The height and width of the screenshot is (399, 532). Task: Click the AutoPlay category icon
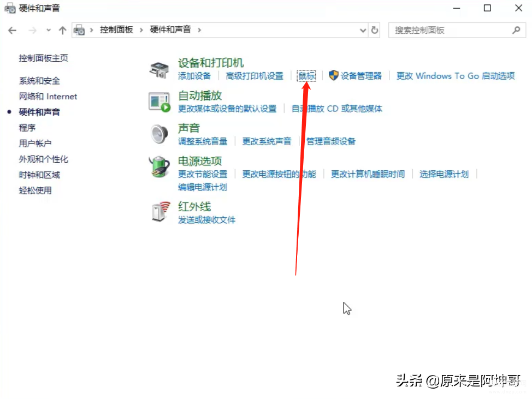coord(159,103)
